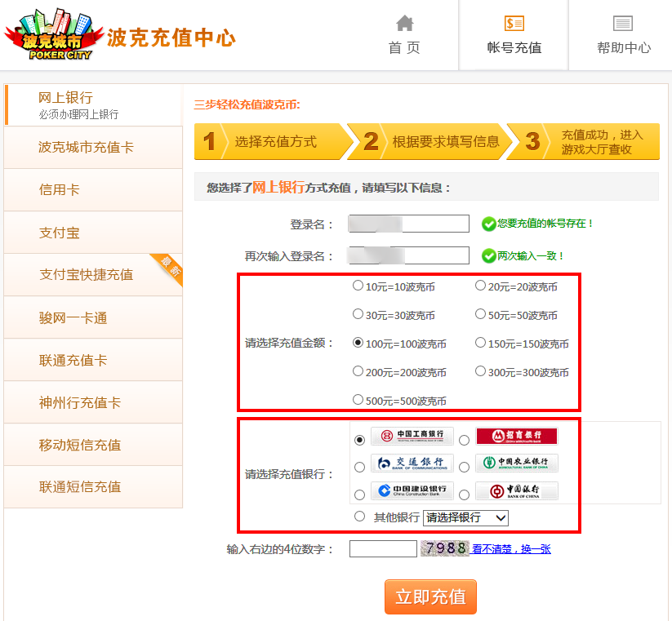This screenshot has width=672, height=621.
Task: Select the 50元=50波克币 option
Action: [x=480, y=314]
